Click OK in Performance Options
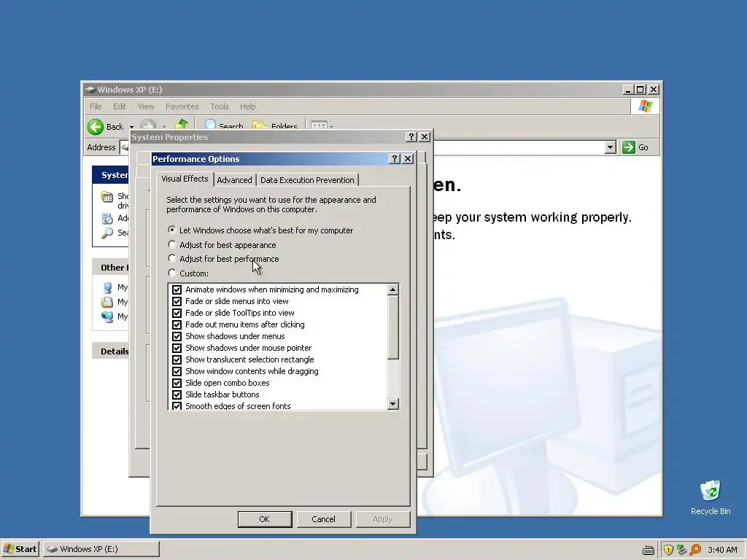747x560 pixels. 264,519
